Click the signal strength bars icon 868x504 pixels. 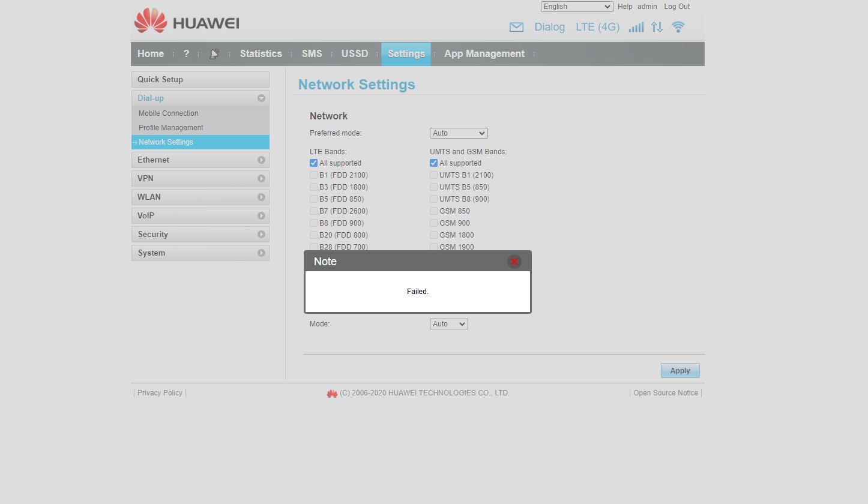coord(636,27)
